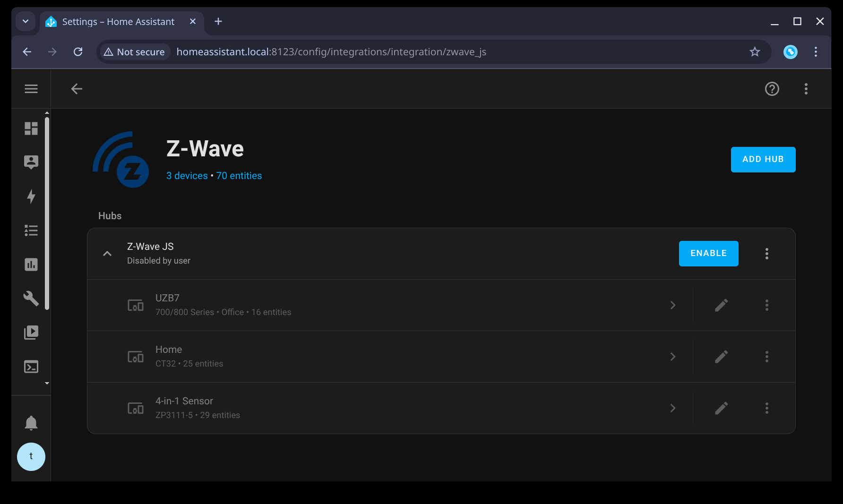The width and height of the screenshot is (843, 504).
Task: Open the 4-in-1 Sensor row three-dot menu
Action: [x=767, y=408]
